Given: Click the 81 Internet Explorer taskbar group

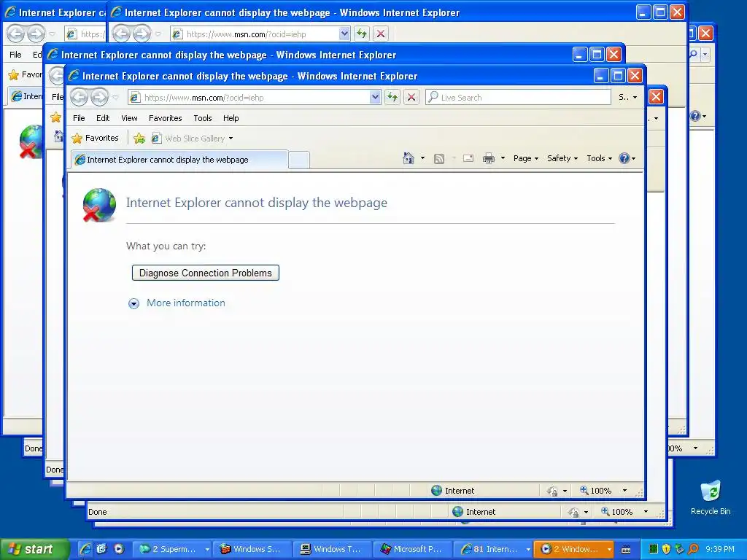Looking at the screenshot, I should (x=492, y=549).
